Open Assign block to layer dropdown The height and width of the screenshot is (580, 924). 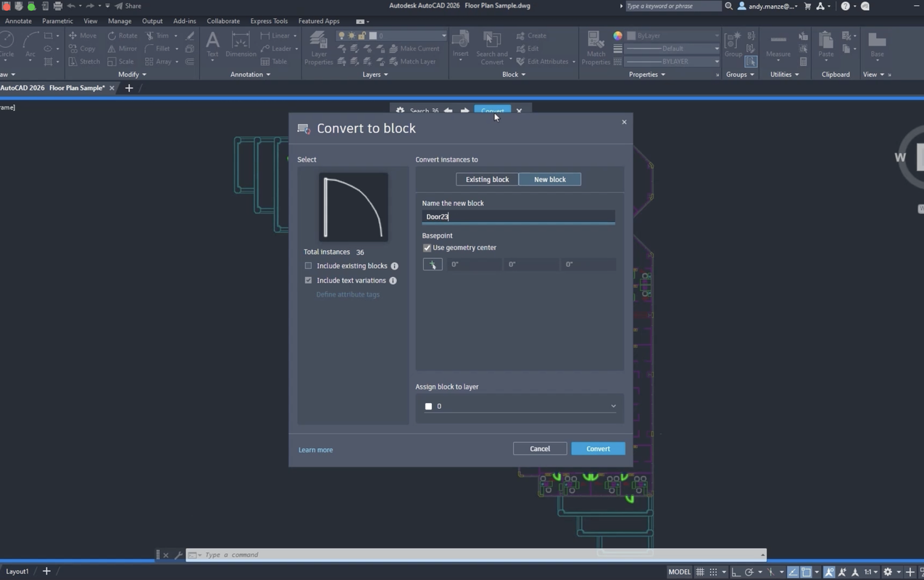(x=520, y=406)
